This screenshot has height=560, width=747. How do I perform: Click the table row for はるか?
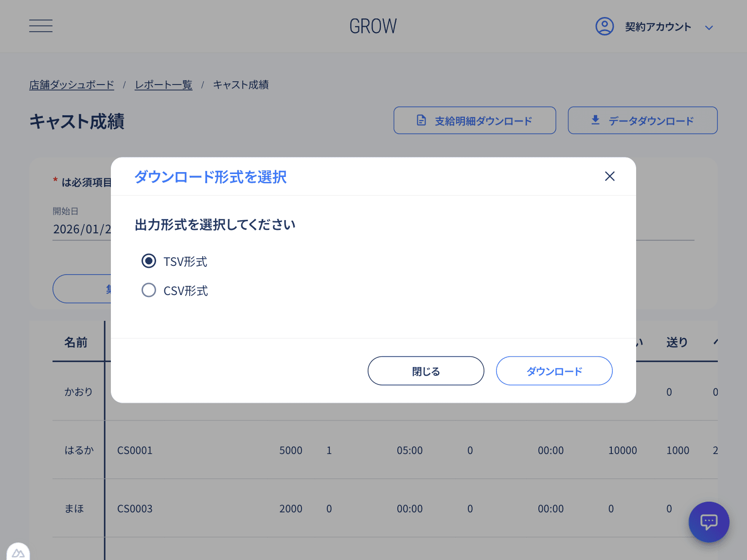click(x=340, y=450)
